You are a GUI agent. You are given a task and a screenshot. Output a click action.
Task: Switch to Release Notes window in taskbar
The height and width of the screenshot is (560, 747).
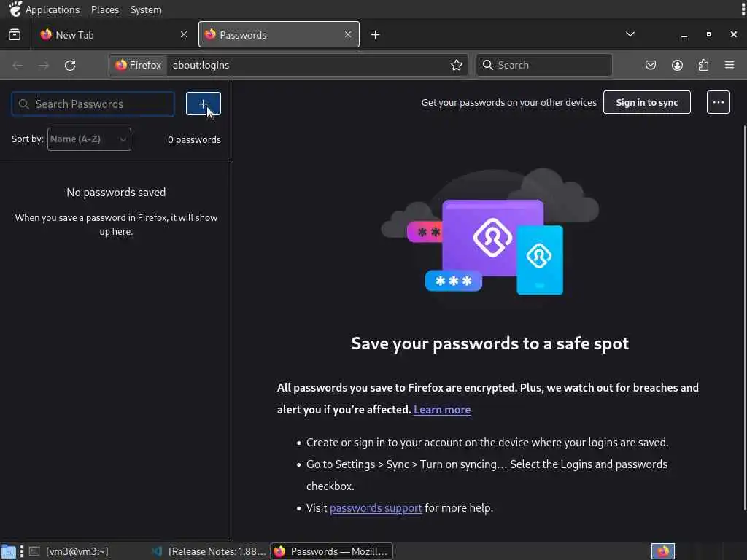(209, 551)
